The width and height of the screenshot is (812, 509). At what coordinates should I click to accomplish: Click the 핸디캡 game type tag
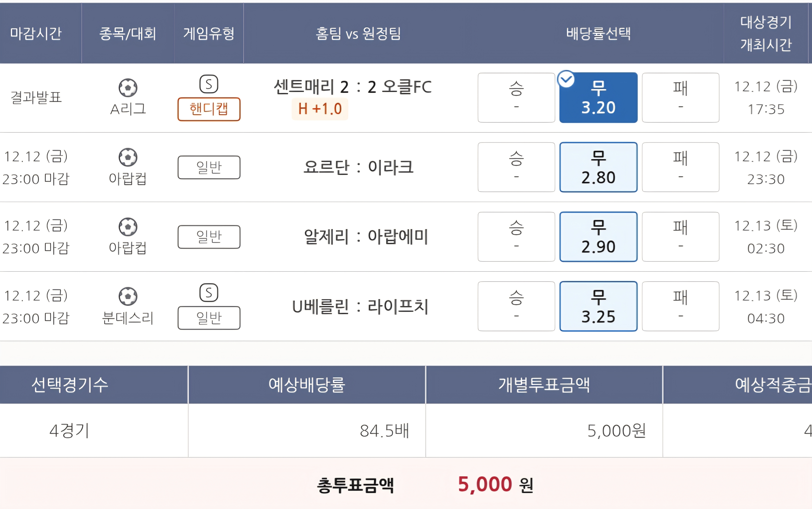pos(209,109)
